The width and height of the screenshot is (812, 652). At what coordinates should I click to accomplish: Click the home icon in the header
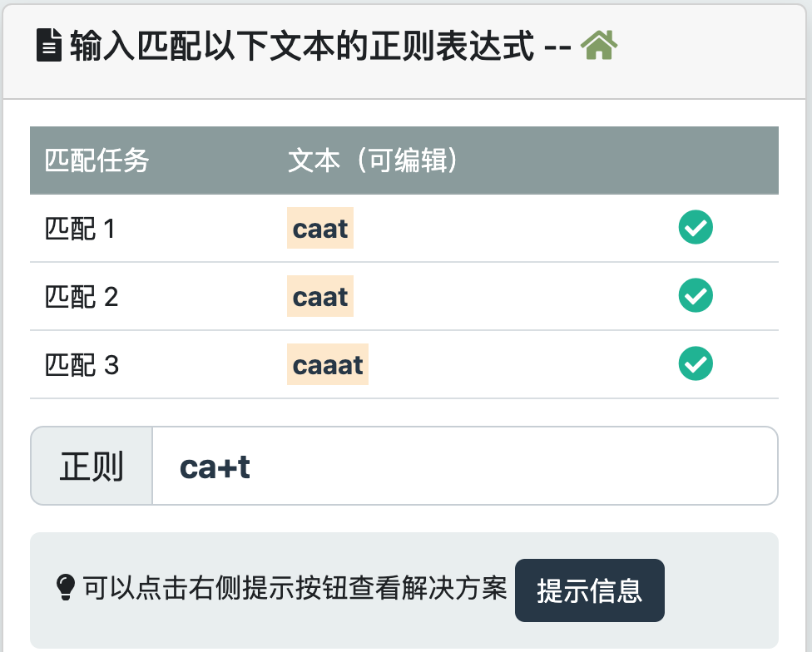599,46
